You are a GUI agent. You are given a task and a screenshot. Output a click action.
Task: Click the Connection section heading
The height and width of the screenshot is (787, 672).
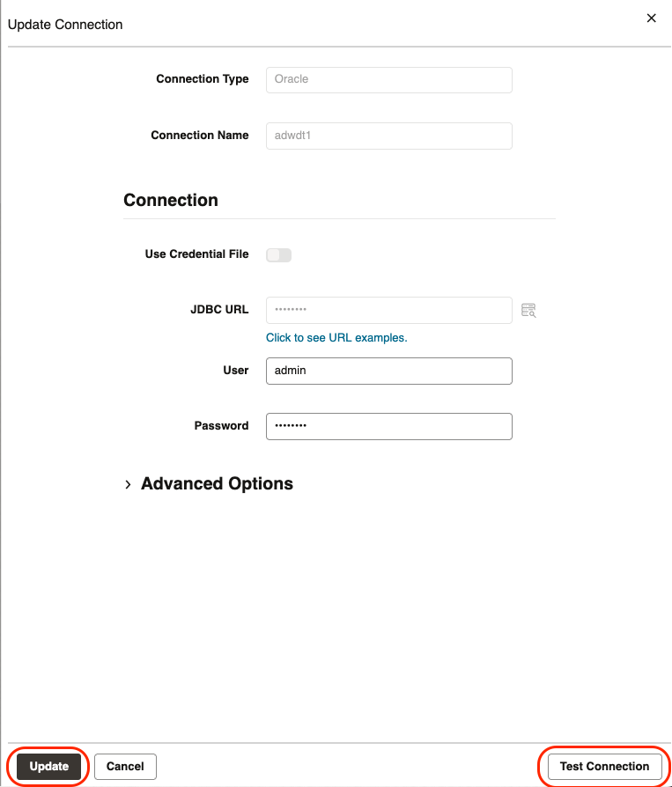tap(171, 201)
